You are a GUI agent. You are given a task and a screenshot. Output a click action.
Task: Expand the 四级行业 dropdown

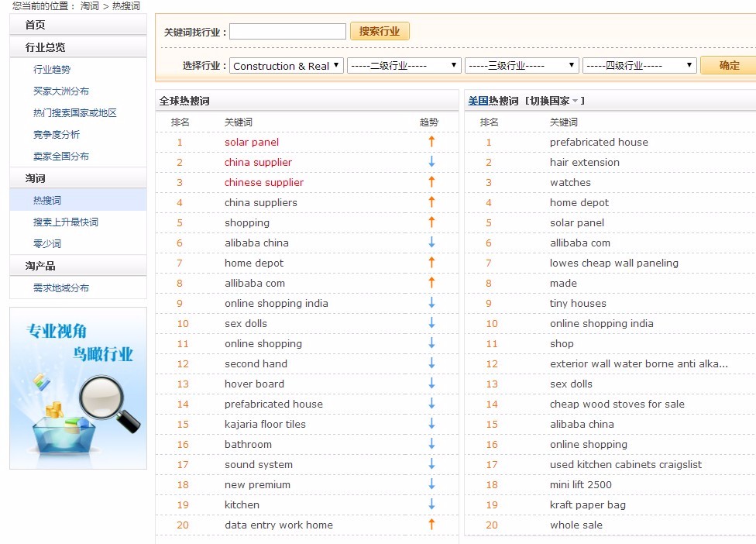click(639, 66)
